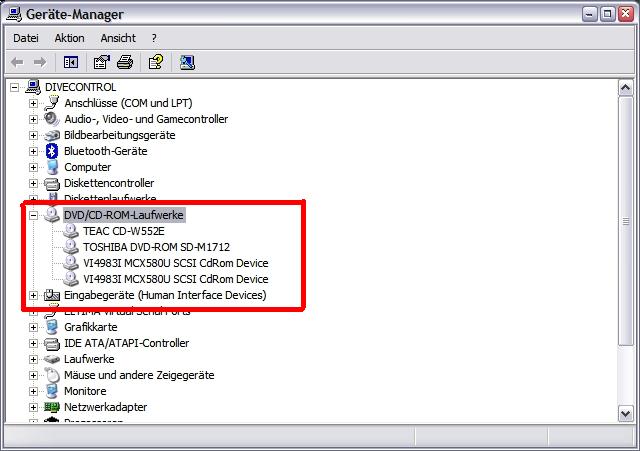The height and width of the screenshot is (451, 640).
Task: Select DVD/CD-ROM-Laufwerke label
Action: [124, 215]
